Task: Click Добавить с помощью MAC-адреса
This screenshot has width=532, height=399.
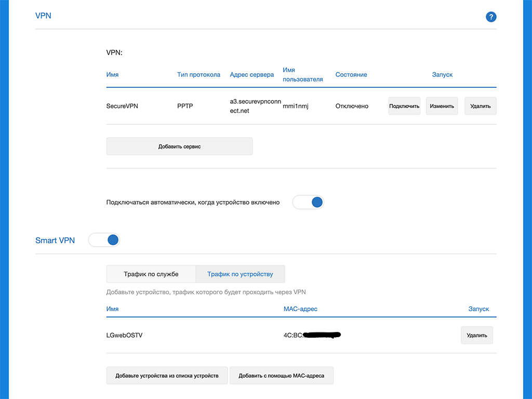Action: pyautogui.click(x=281, y=376)
